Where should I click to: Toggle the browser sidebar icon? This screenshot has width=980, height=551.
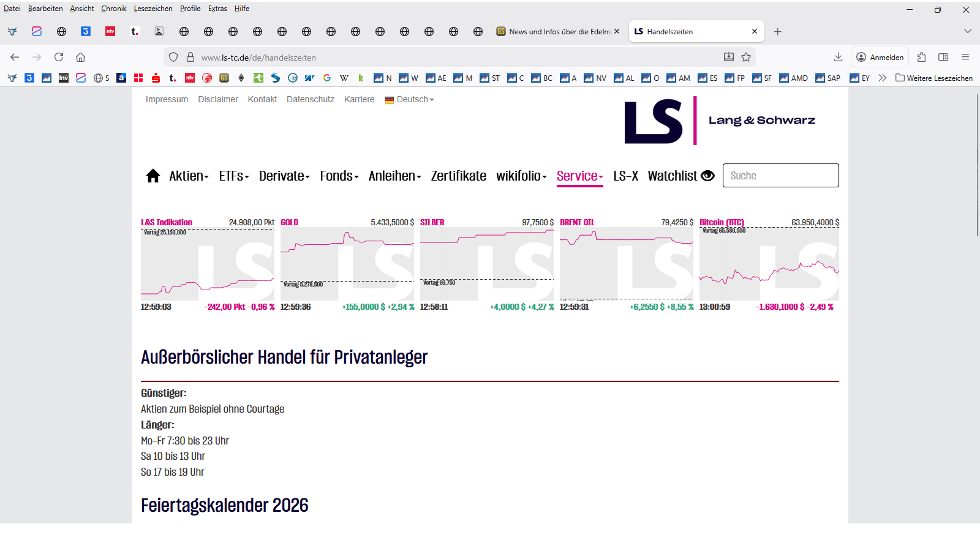point(943,57)
